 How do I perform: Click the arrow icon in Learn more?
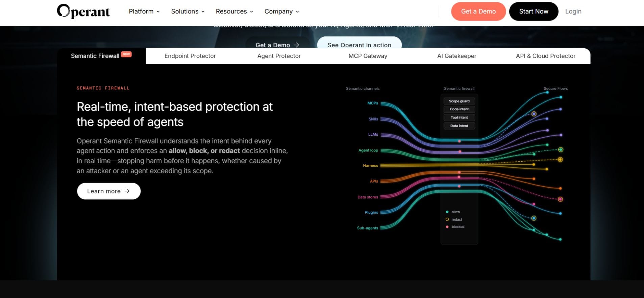point(127,191)
